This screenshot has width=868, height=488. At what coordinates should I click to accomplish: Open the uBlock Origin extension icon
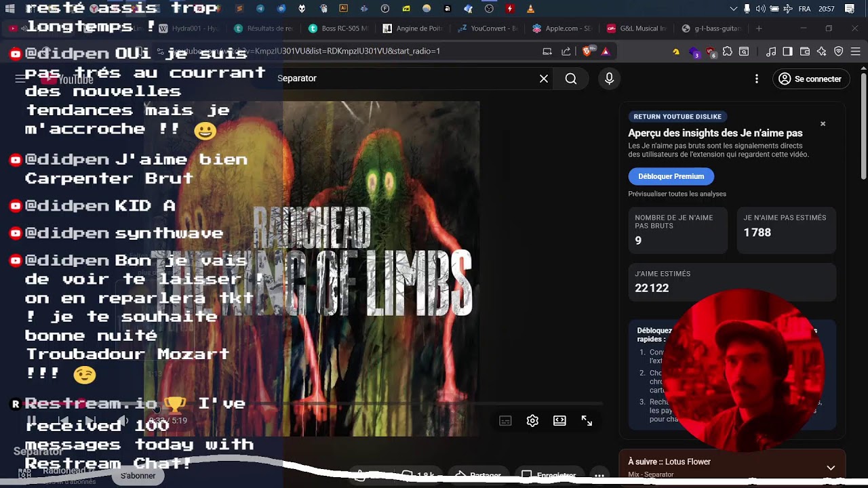tap(710, 51)
